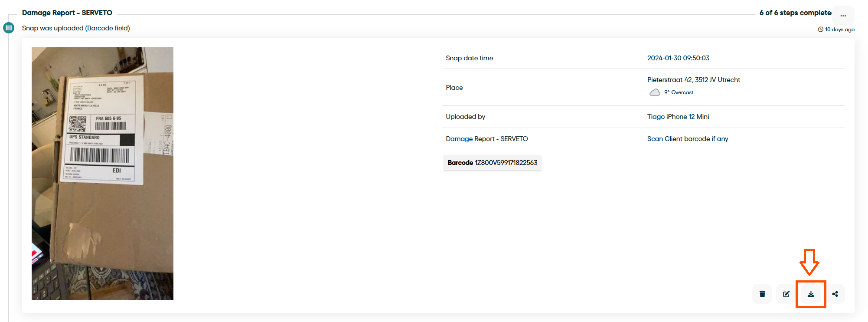Screen dimensions: 868x322
Task: Open the three-dots options menu
Action: pyautogui.click(x=843, y=16)
